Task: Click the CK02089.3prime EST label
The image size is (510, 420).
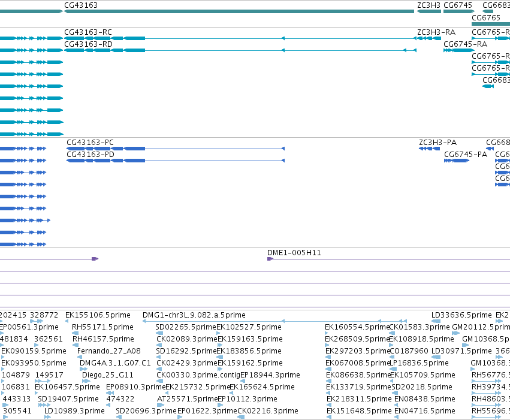Action: [187, 339]
